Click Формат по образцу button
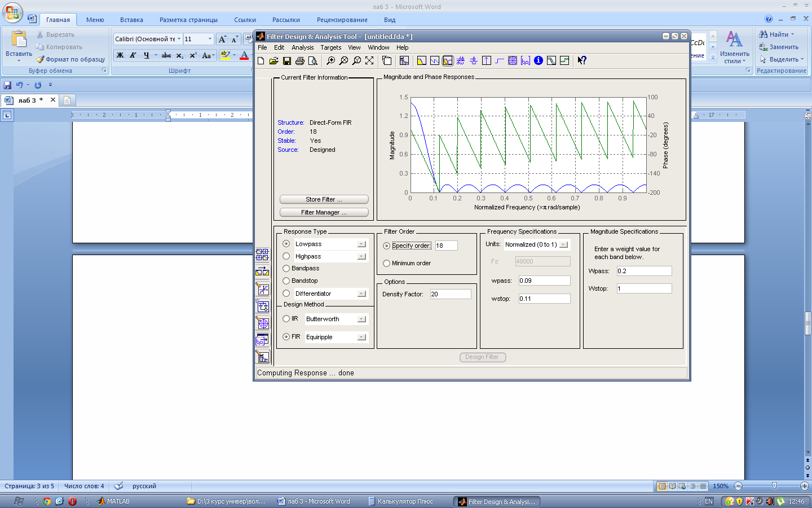 click(70, 59)
